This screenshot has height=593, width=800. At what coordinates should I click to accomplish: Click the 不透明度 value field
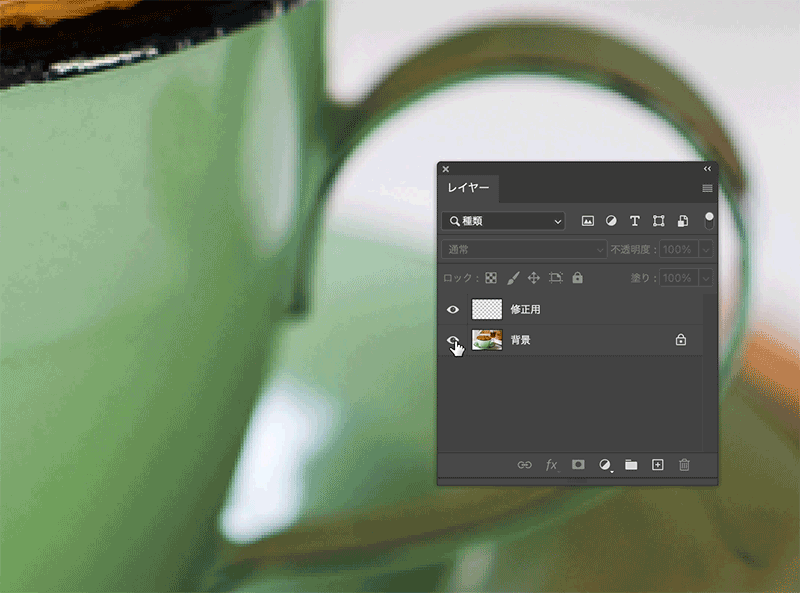680,250
